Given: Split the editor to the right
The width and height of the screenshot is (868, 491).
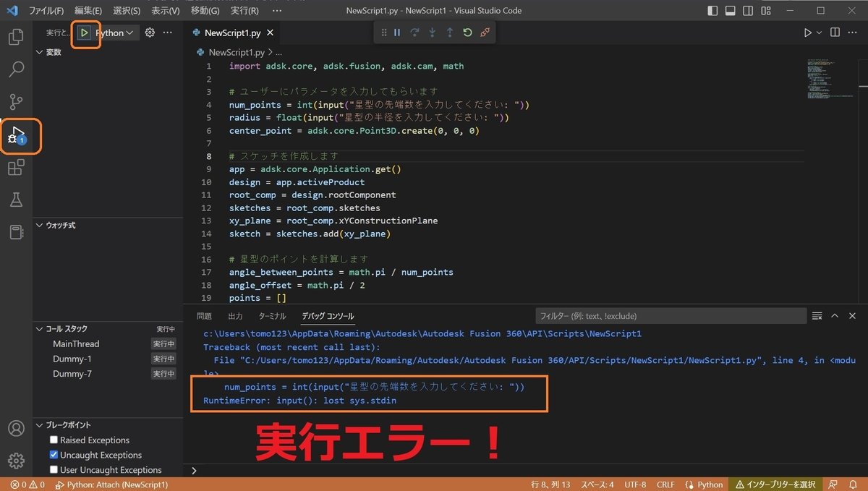Looking at the screenshot, I should 835,33.
